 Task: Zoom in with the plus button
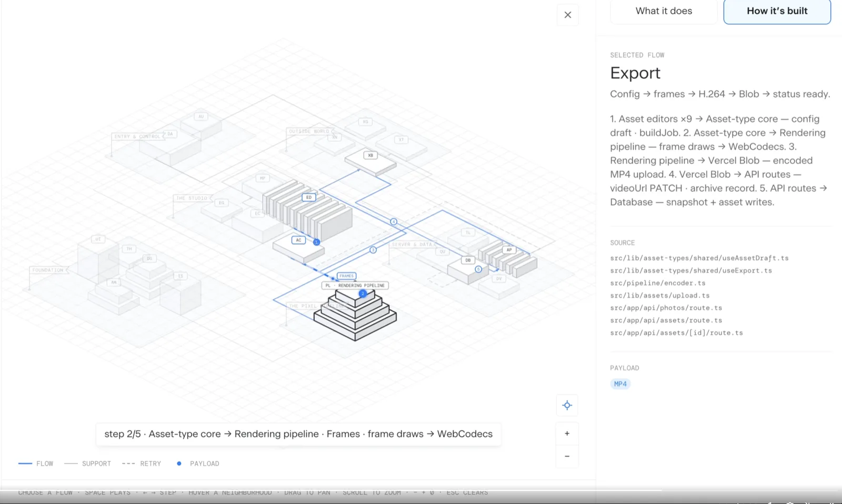pyautogui.click(x=567, y=434)
